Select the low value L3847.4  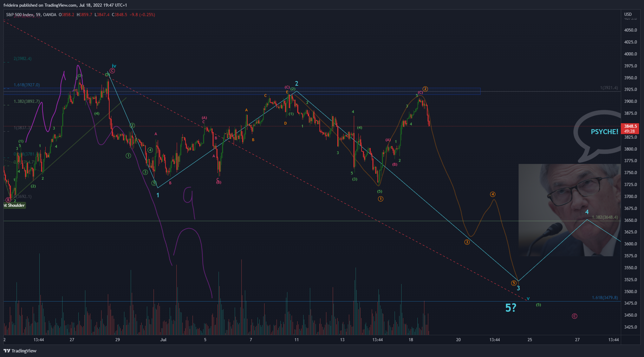[x=102, y=15]
